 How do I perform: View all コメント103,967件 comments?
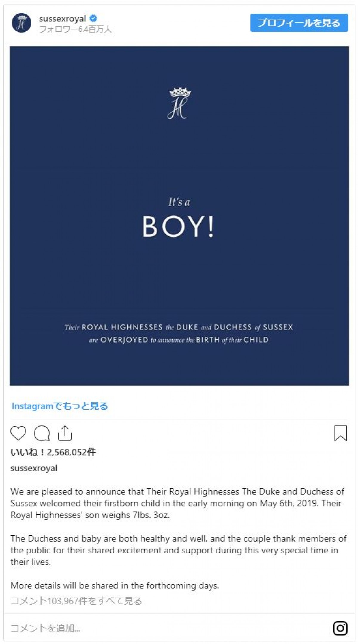pyautogui.click(x=76, y=601)
